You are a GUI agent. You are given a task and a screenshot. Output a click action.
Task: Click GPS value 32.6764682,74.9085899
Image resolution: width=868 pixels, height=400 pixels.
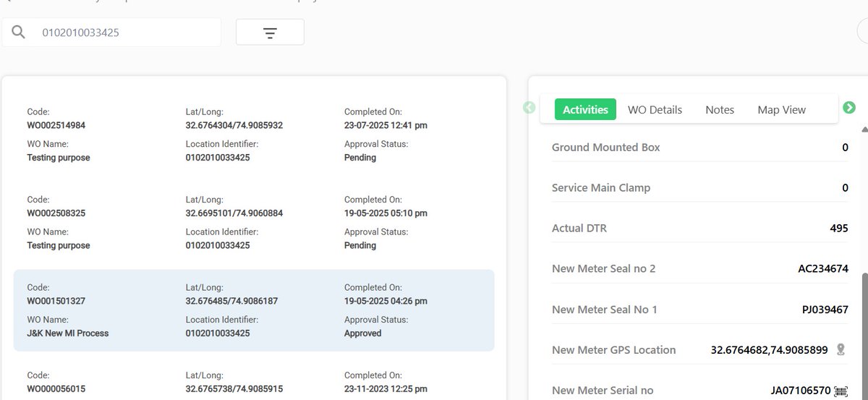click(769, 350)
